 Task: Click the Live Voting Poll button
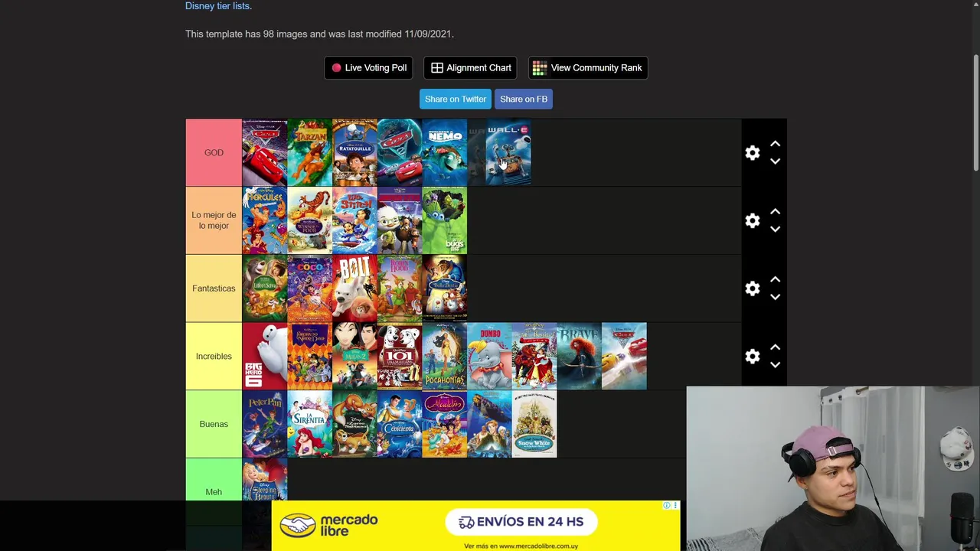(368, 67)
